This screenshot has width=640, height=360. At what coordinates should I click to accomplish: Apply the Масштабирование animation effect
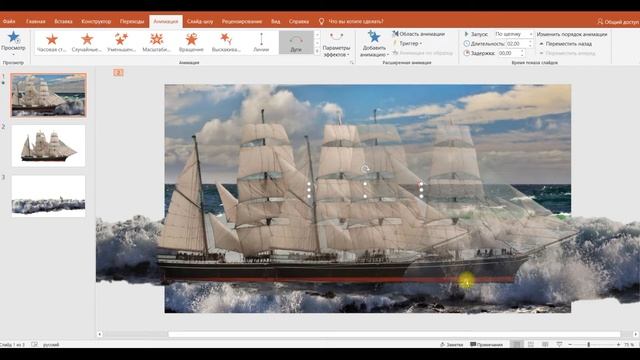pyautogui.click(x=156, y=42)
